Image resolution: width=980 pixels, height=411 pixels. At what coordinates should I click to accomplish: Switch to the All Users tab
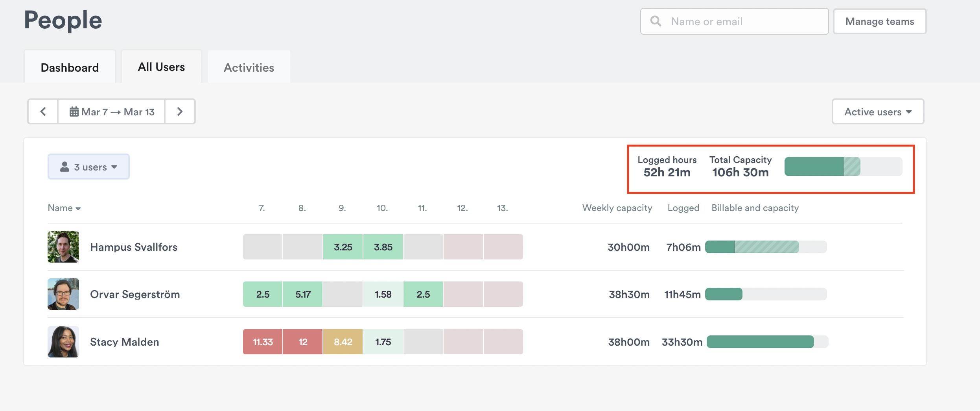click(161, 67)
